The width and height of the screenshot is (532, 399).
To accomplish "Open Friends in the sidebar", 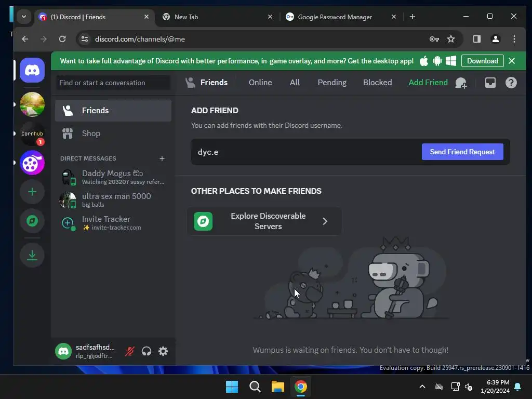I will pos(113,110).
